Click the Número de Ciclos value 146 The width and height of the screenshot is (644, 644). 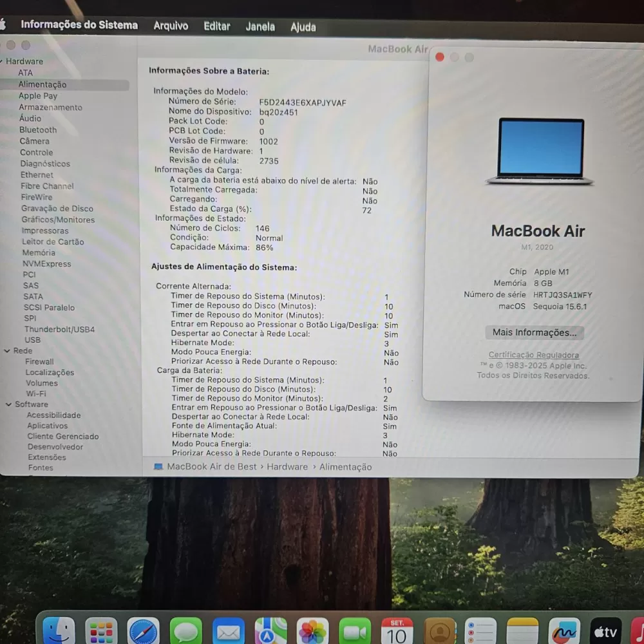point(263,229)
